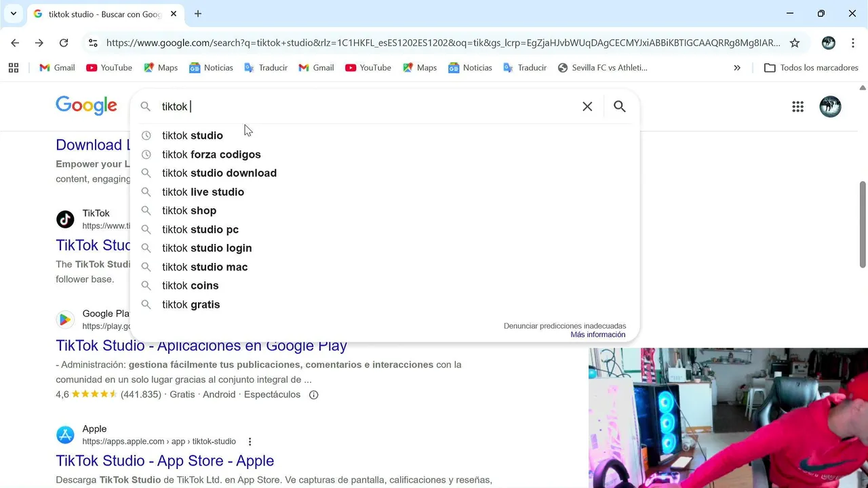
Task: Open the first Gmail bookmark
Action: coord(57,68)
